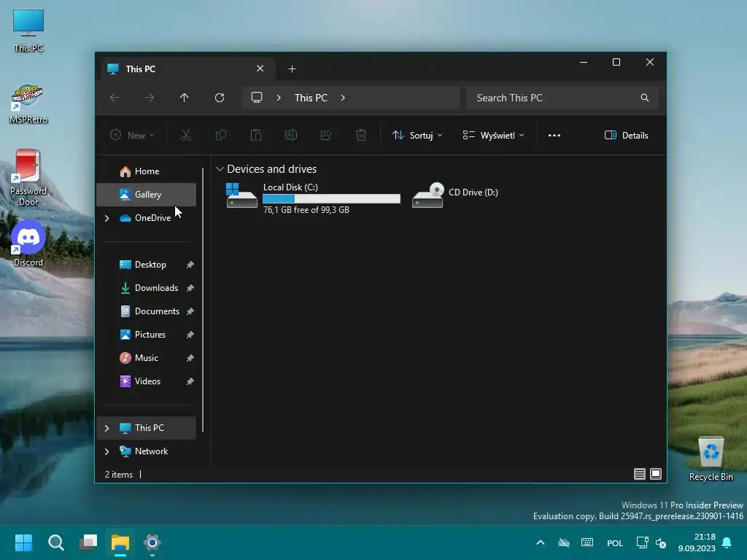
Task: Open network and volume quick settings
Action: coord(651,542)
